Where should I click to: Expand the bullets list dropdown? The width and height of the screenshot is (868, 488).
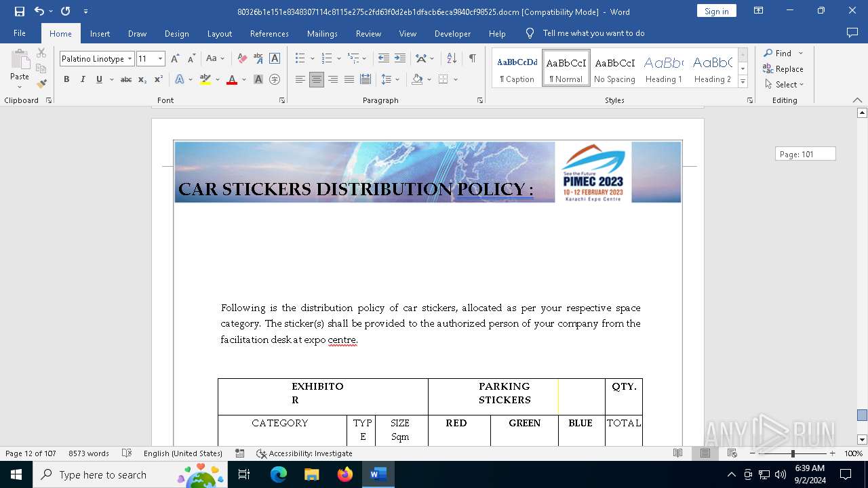coord(313,59)
